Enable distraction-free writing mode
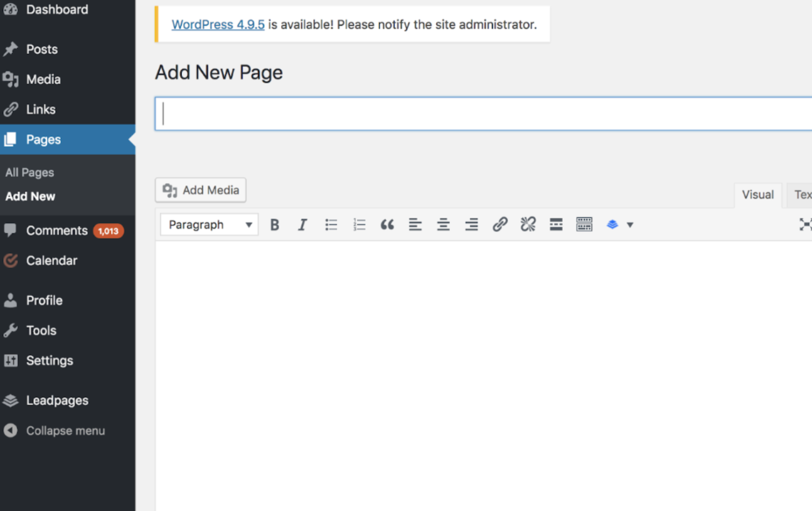Screen dimensions: 812x511 805,225
